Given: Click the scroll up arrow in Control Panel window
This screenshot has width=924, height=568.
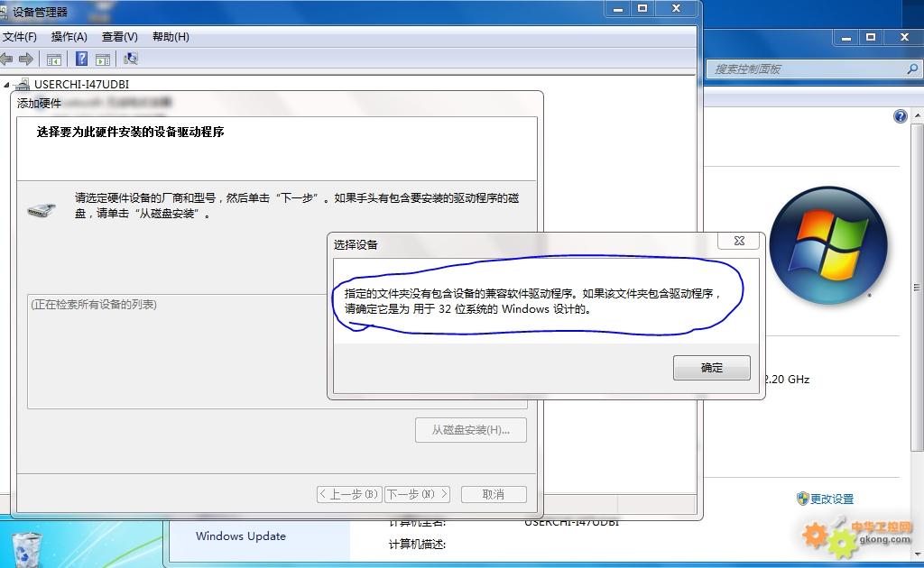Looking at the screenshot, I should [x=918, y=116].
